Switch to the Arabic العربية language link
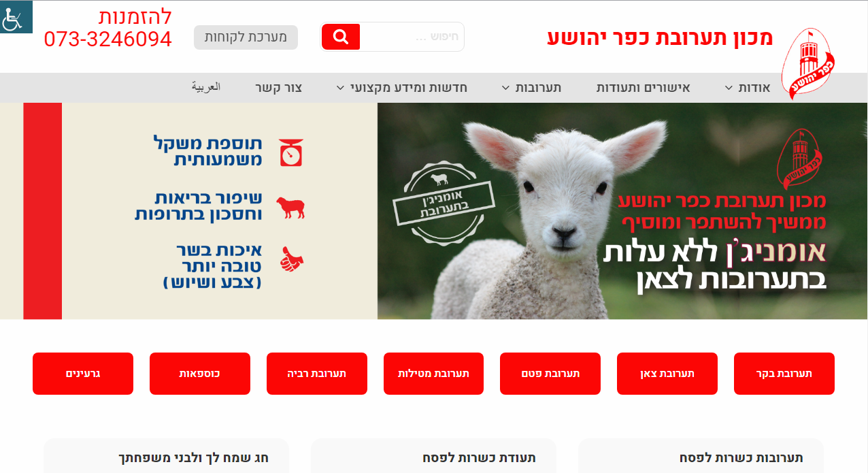 pos(206,87)
